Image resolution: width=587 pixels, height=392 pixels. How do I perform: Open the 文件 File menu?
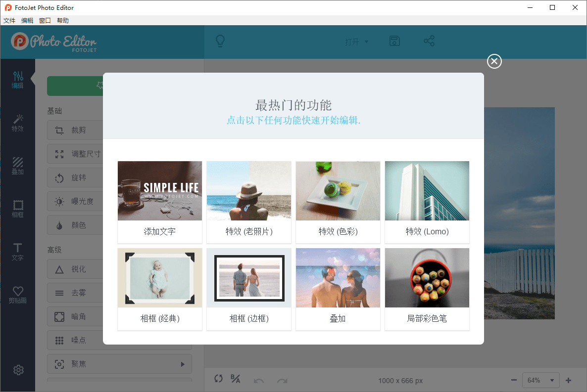9,20
